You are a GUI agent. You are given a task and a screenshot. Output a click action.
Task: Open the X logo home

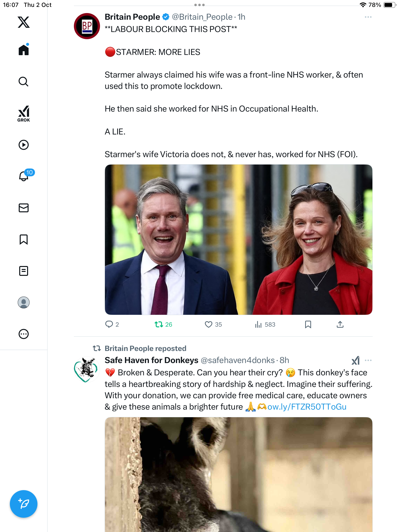(x=24, y=22)
